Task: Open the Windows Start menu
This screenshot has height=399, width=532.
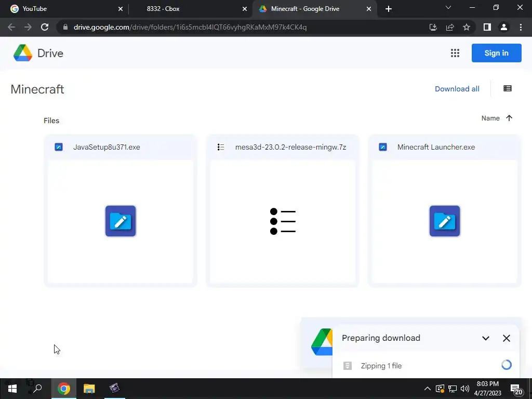Action: click(12, 389)
